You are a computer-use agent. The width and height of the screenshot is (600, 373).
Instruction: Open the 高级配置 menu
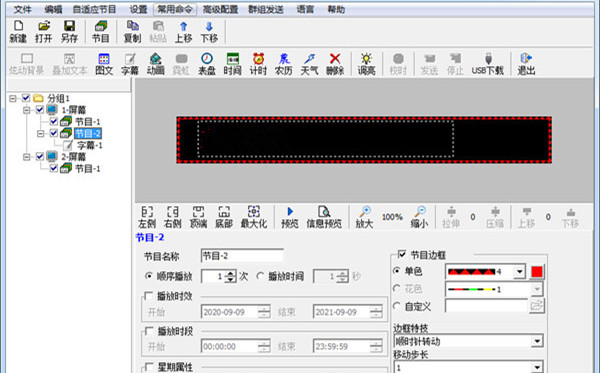point(220,9)
